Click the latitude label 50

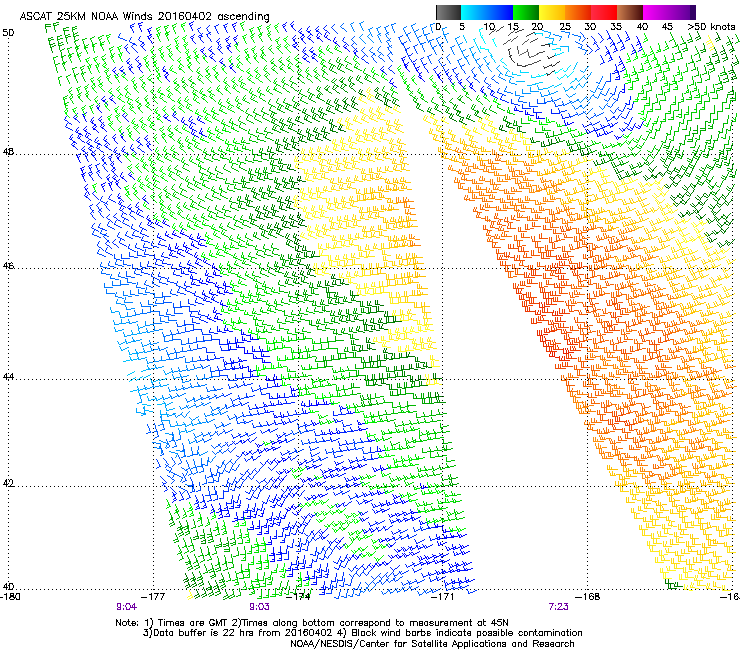pos(8,33)
